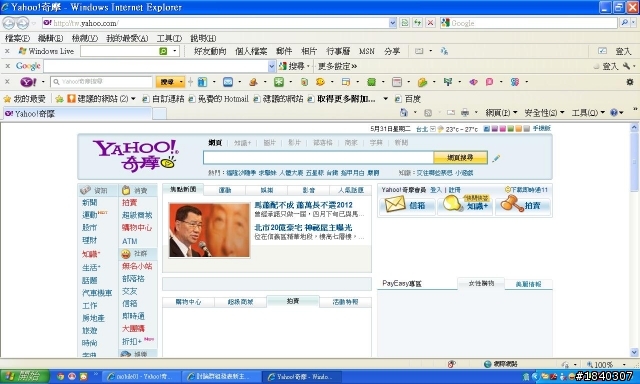Select the 購物中心 tab in the lower panel
This screenshot has width=640, height=384.
click(x=188, y=302)
